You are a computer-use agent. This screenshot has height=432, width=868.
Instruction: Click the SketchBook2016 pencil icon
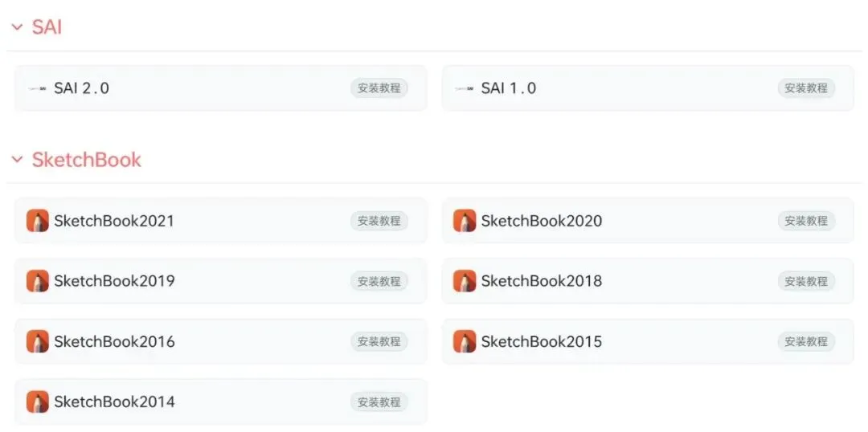37,341
